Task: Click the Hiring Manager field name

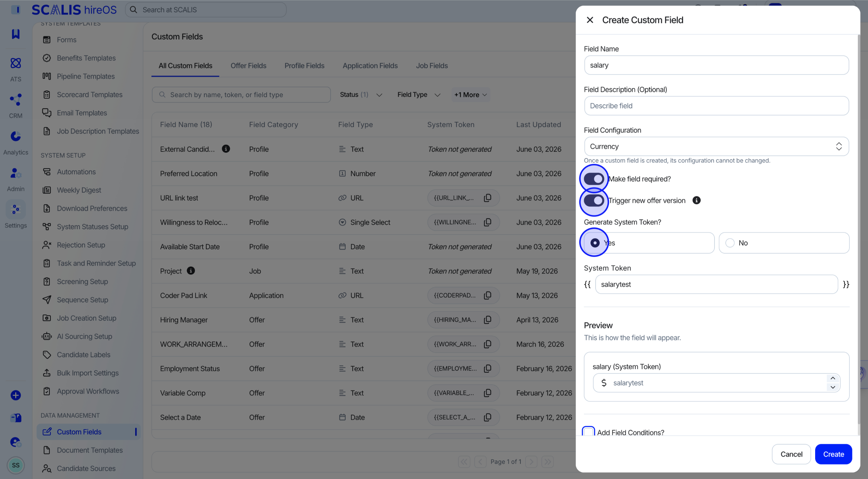Action: [x=184, y=320]
